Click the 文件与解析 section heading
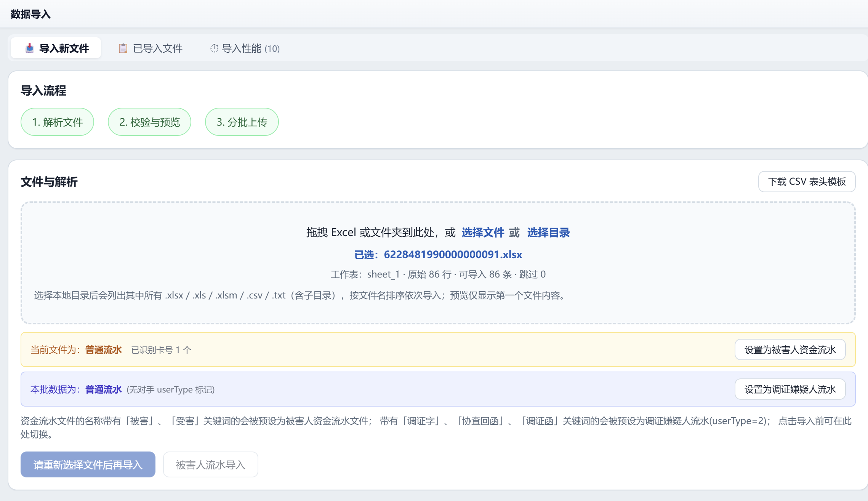This screenshot has height=501, width=868. point(49,182)
